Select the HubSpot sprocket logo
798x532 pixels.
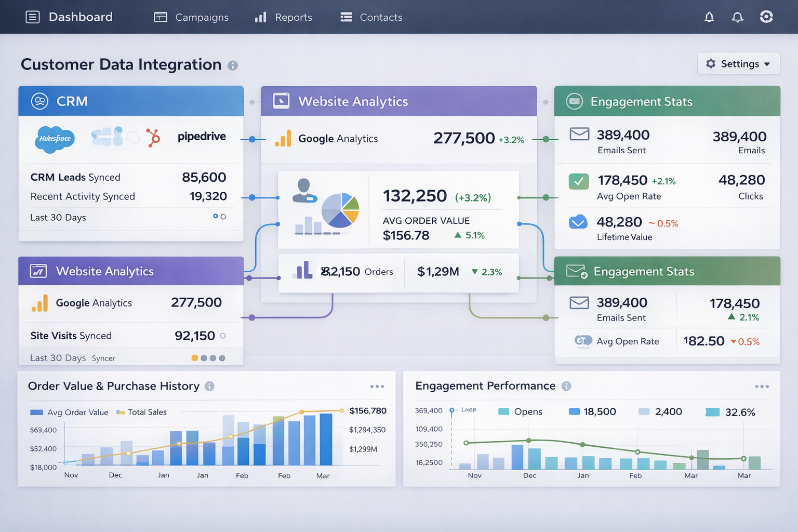[x=153, y=138]
